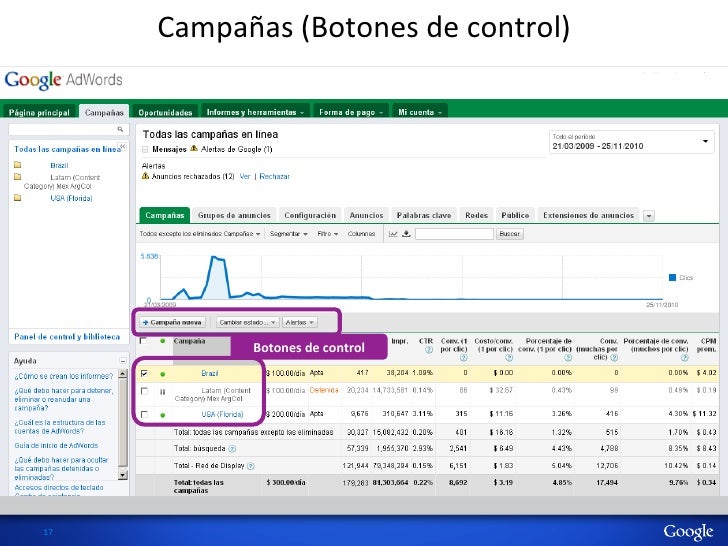Uncheck the Brazil campaign checkbox
The width and height of the screenshot is (728, 546).
point(144,373)
